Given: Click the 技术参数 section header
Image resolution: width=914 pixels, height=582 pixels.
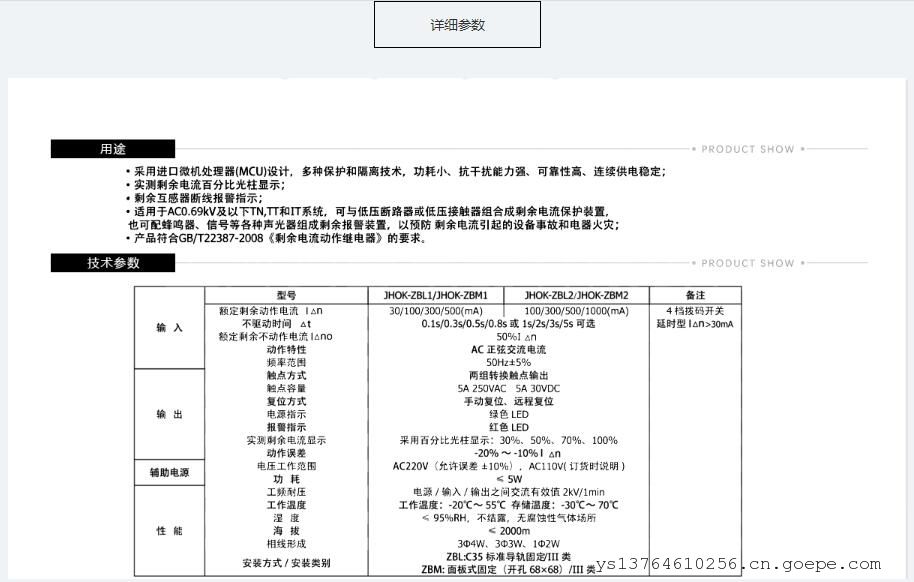Looking at the screenshot, I should (x=113, y=263).
